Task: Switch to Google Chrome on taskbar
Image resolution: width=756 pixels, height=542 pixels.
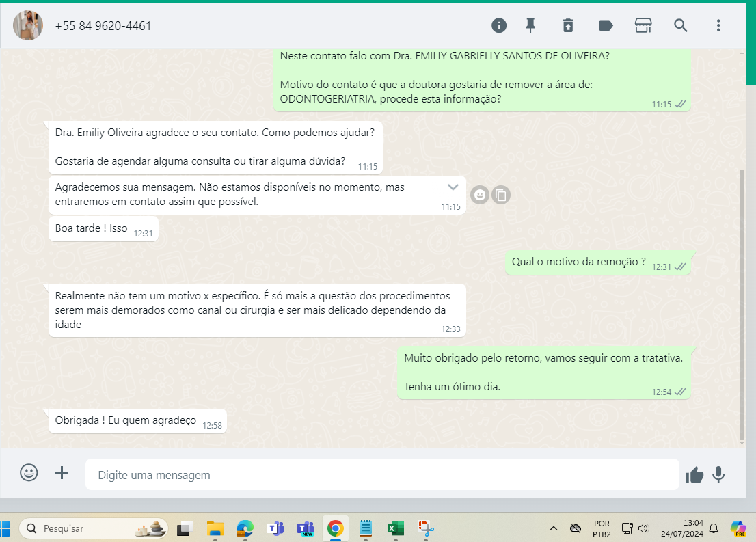Action: point(336,528)
